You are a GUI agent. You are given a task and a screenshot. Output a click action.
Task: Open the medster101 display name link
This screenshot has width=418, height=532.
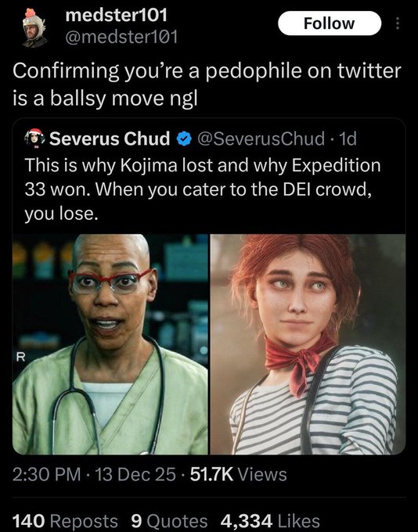point(116,15)
